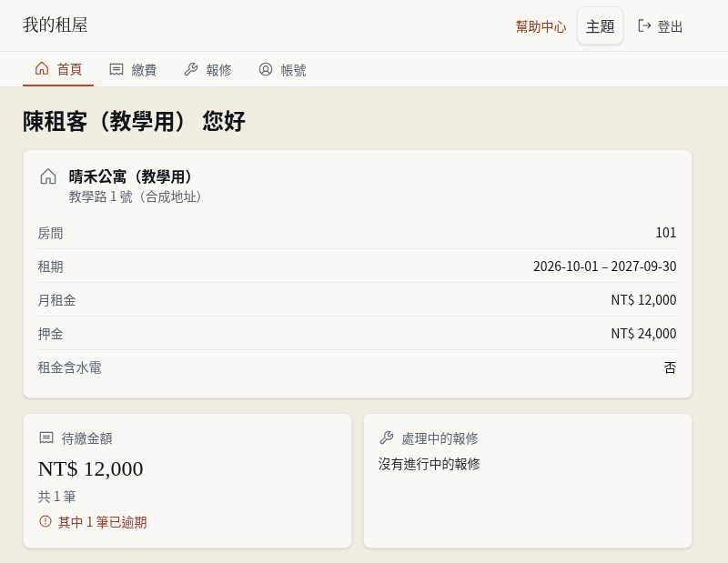Click the bill icon next to 待繳金額
The height and width of the screenshot is (563, 728).
(x=46, y=437)
